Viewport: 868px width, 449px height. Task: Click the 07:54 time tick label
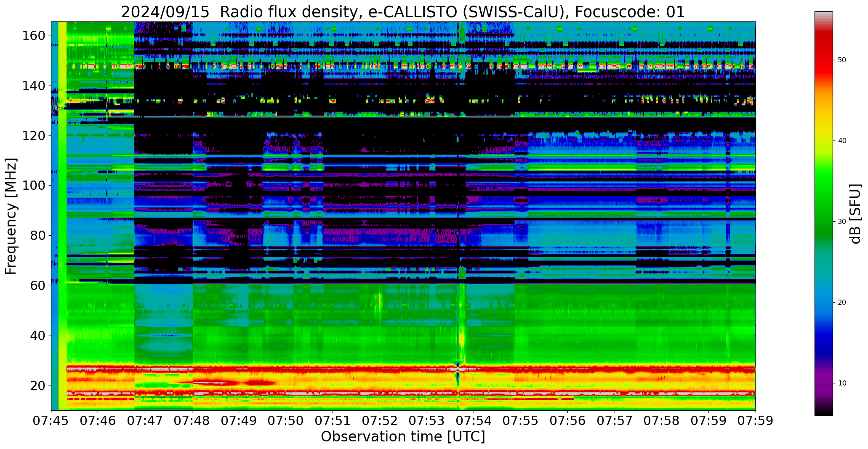pyautogui.click(x=474, y=420)
